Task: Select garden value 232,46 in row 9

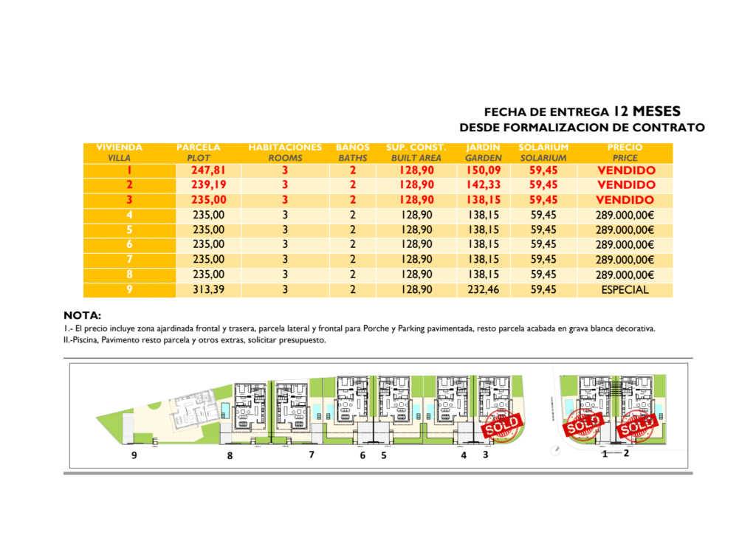Action: click(483, 290)
